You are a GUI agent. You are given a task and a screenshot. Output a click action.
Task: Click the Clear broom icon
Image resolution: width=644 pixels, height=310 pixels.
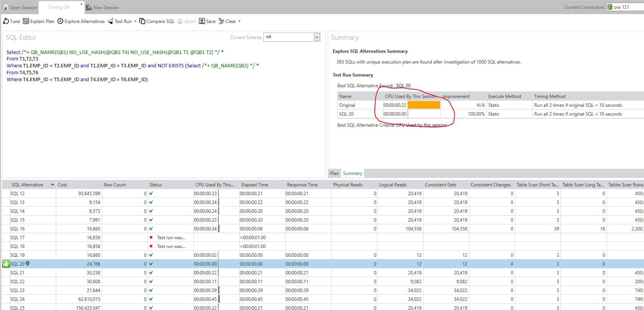[221, 21]
